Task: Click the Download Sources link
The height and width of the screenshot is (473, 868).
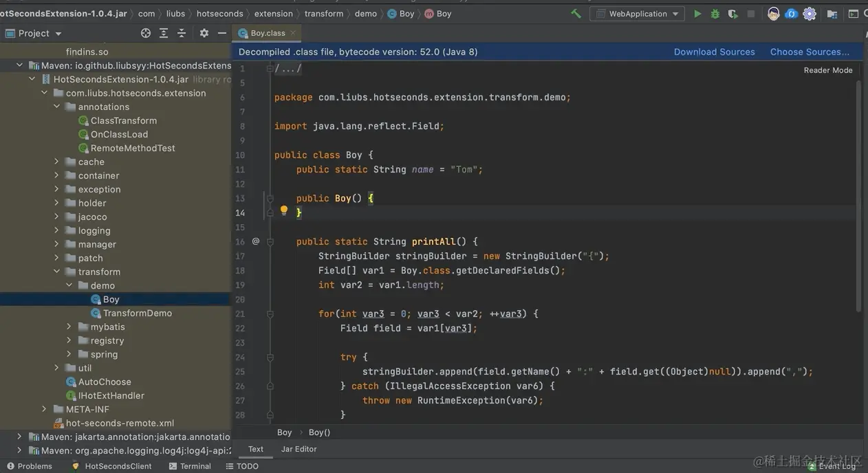Action: (714, 52)
